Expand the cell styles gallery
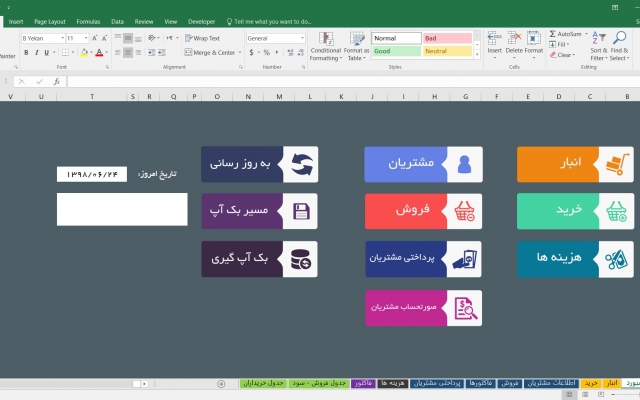 point(477,54)
